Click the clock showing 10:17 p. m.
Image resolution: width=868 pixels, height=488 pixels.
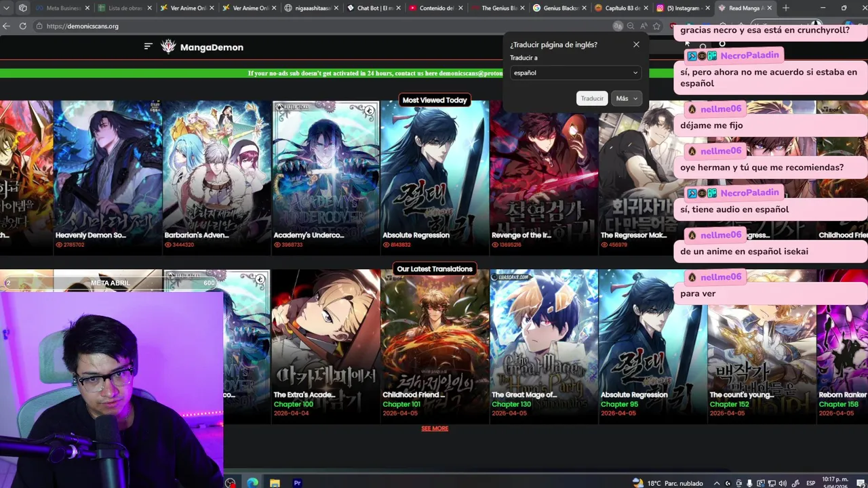(835, 479)
